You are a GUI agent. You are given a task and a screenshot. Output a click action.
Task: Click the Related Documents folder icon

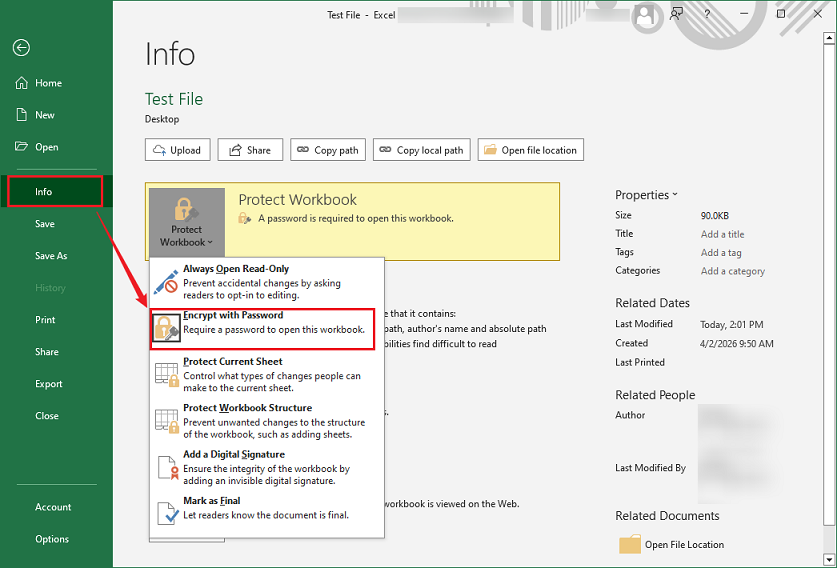tap(630, 544)
